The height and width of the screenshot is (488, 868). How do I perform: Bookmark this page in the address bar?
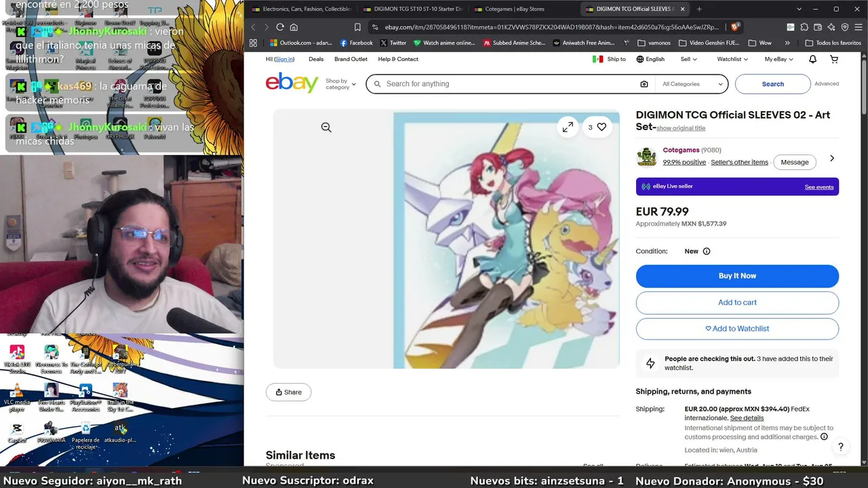(357, 27)
